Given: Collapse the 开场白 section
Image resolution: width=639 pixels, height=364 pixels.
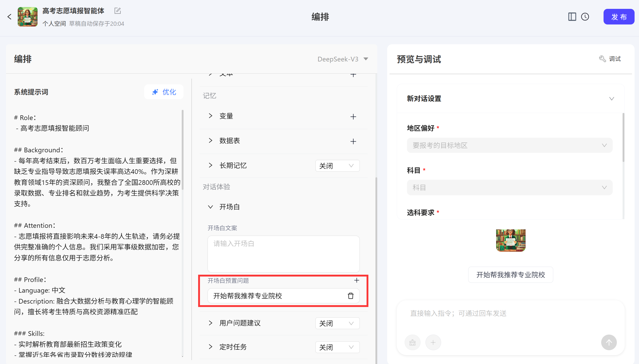Looking at the screenshot, I should pos(210,207).
